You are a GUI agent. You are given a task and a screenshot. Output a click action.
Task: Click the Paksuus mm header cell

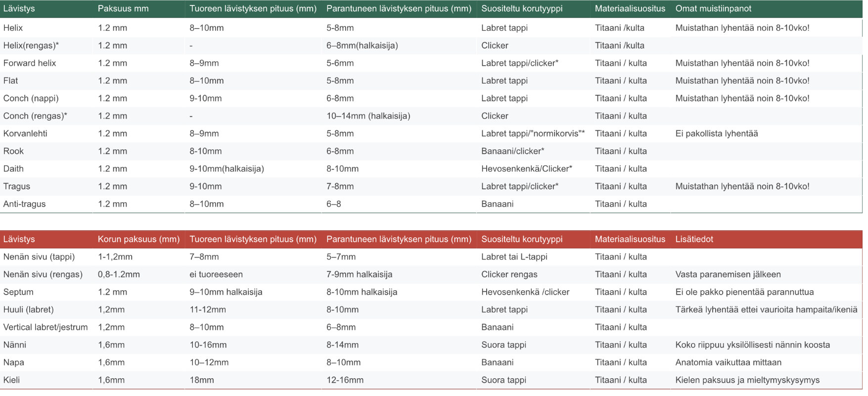(123, 8)
